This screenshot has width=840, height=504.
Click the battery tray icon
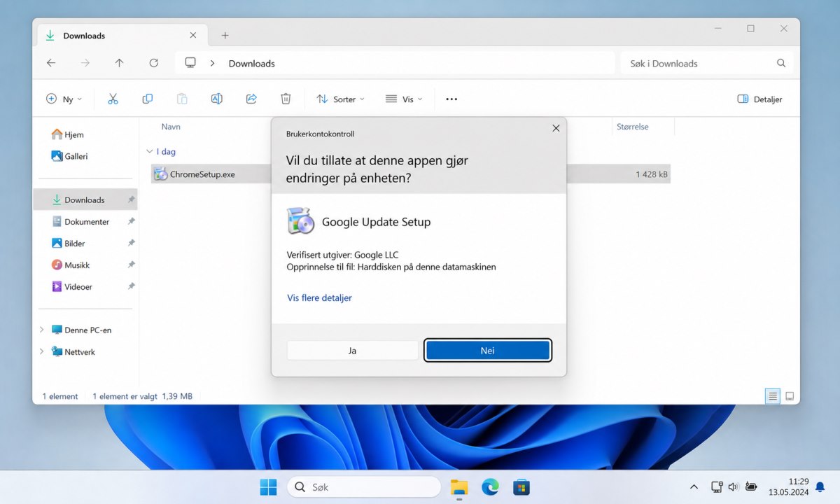[x=751, y=486]
